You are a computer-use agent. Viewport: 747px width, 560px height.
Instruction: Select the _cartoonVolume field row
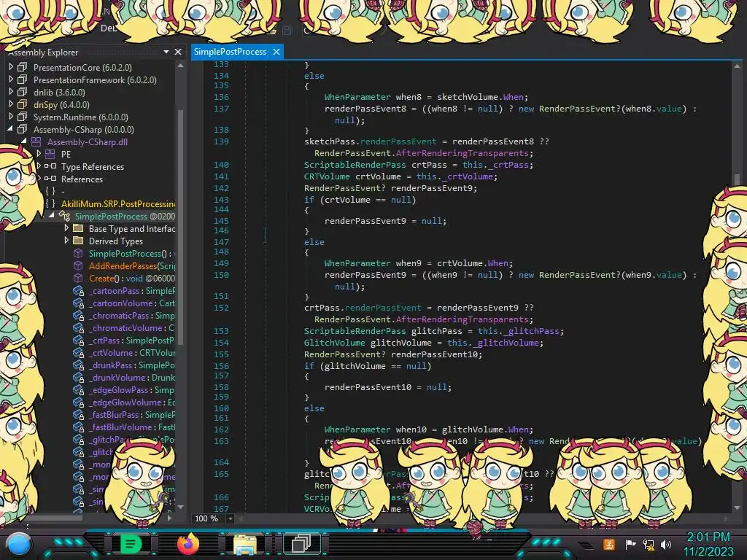point(124,303)
